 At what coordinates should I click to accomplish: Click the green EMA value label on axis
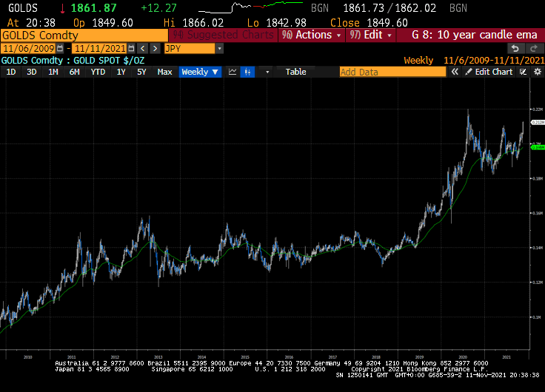click(x=538, y=148)
